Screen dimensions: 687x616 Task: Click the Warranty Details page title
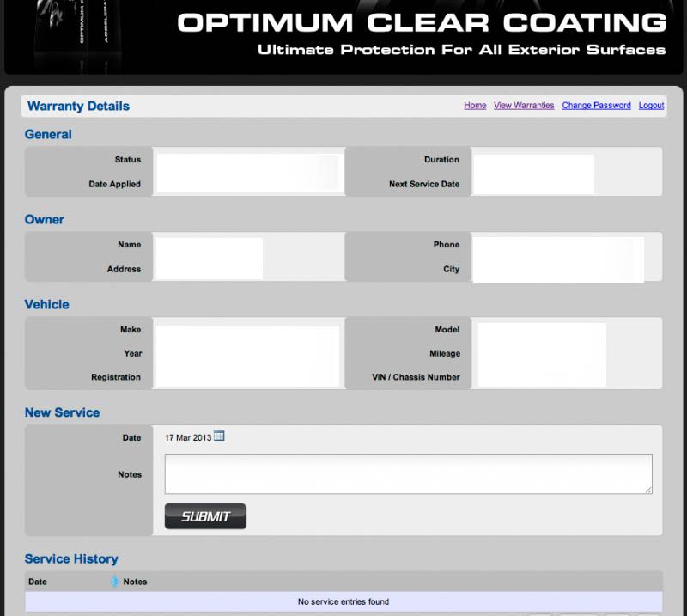[78, 106]
